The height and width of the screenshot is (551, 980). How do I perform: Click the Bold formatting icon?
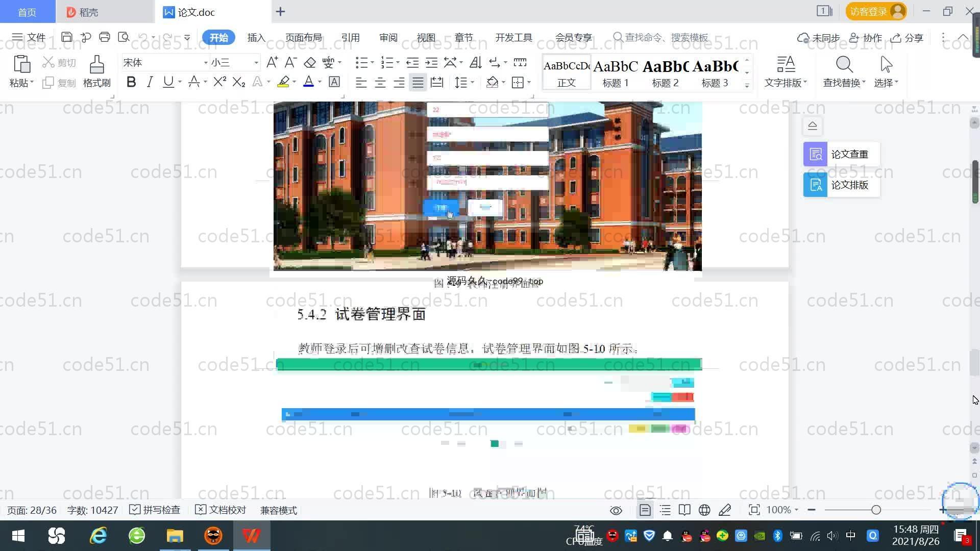[x=131, y=82]
